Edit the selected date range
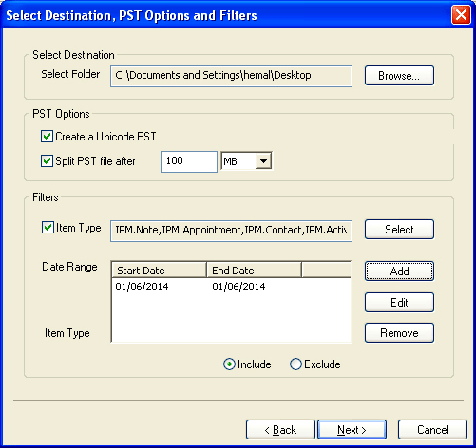This screenshot has height=448, width=476. click(x=399, y=303)
